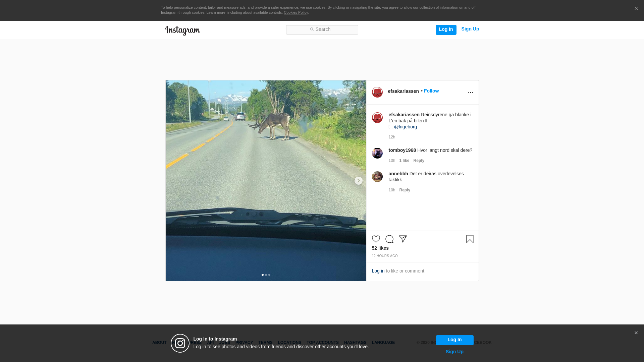Open tomboy1968 profile avatar
This screenshot has width=644, height=362.
coord(377,153)
